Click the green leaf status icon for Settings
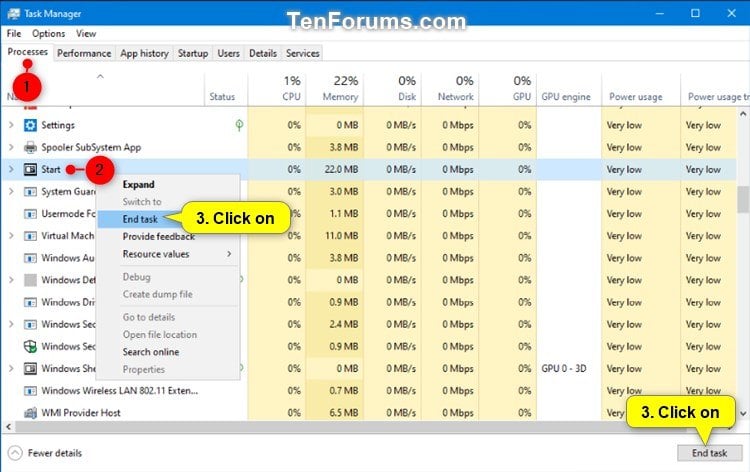The width and height of the screenshot is (750, 472). (x=239, y=125)
